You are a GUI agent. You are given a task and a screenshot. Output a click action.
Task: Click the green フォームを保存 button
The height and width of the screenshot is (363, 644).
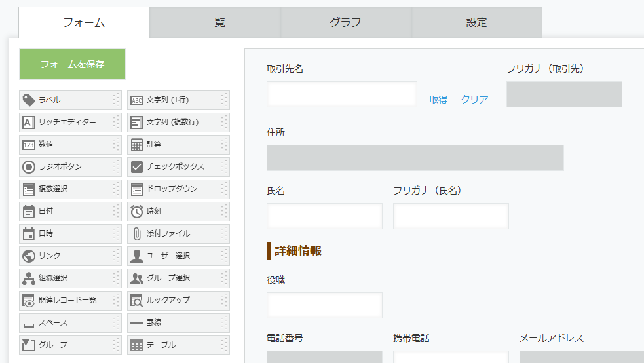[x=72, y=64]
